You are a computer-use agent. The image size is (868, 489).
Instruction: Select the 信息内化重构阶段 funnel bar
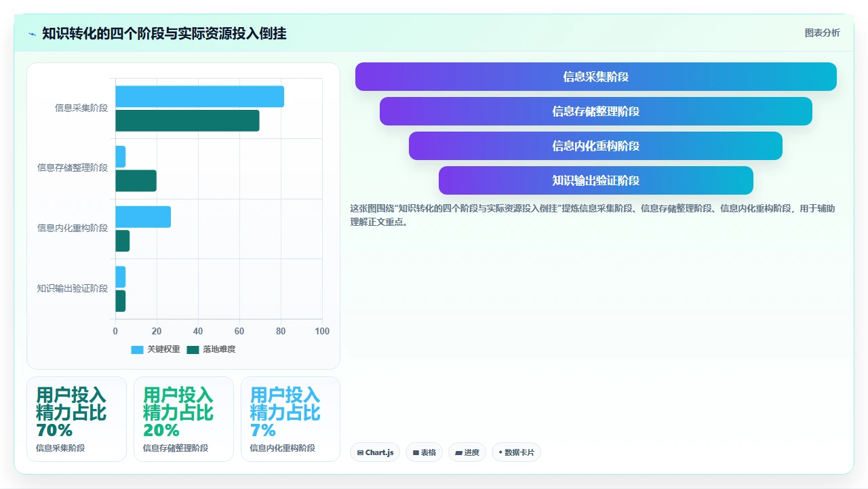point(595,146)
